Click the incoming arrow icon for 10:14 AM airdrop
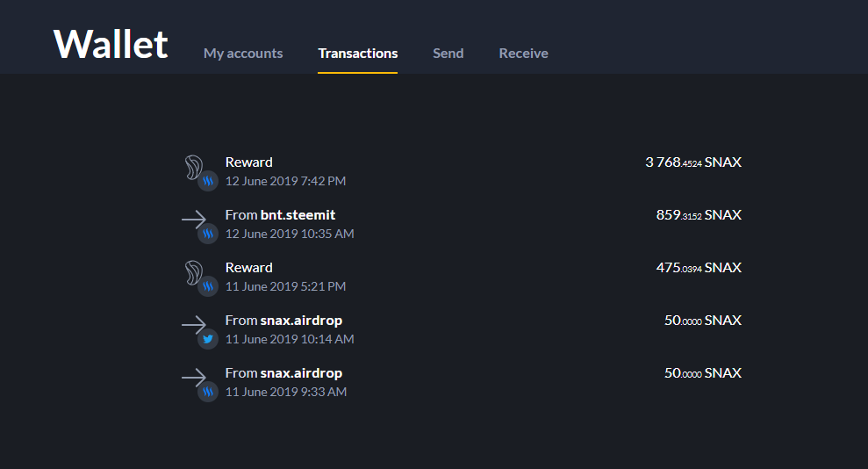The height and width of the screenshot is (469, 868). [193, 324]
